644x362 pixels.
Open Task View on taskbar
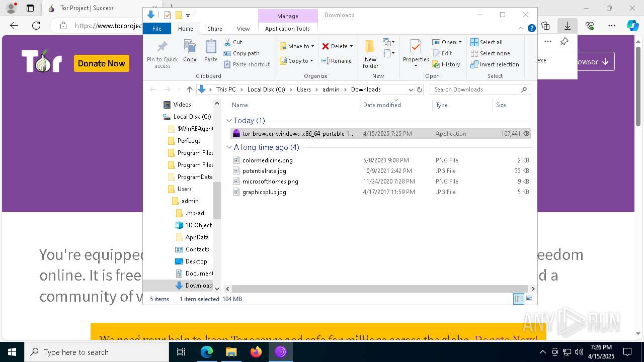[182, 352]
